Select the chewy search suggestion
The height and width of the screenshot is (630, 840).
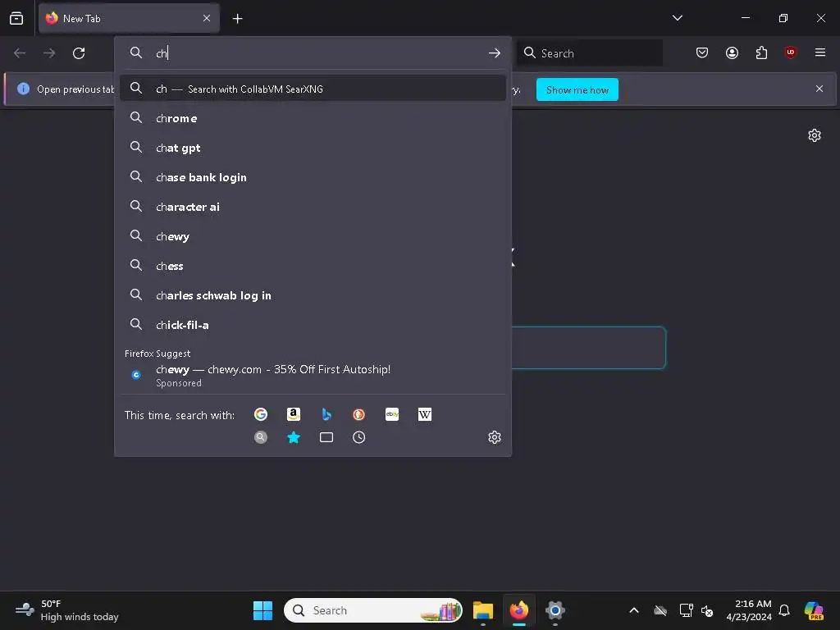(313, 236)
